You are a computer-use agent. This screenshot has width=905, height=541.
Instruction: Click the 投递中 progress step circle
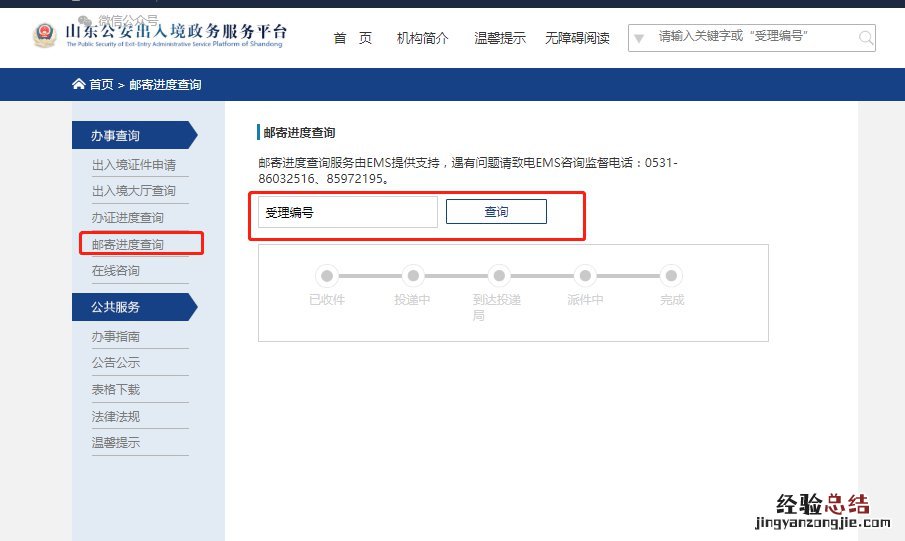point(413,276)
